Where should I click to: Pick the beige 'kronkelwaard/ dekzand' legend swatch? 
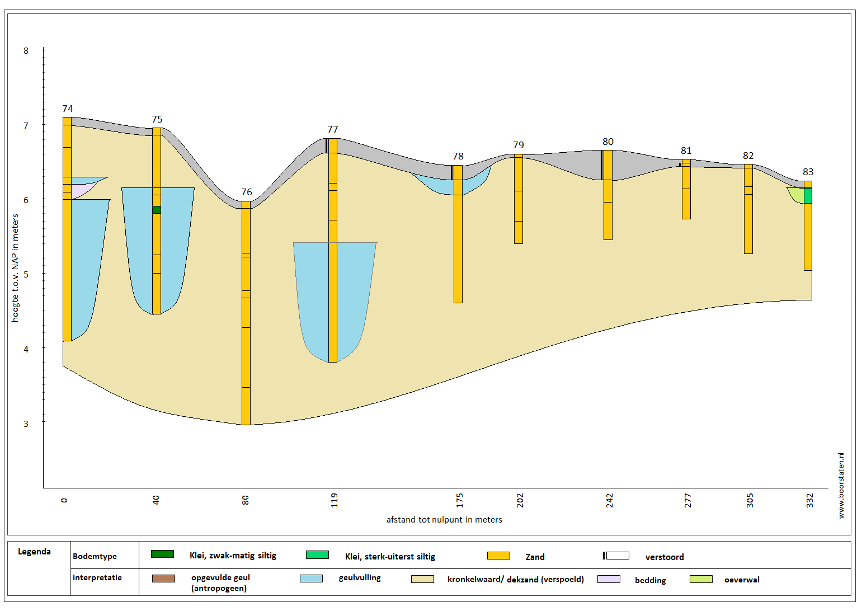(x=422, y=579)
